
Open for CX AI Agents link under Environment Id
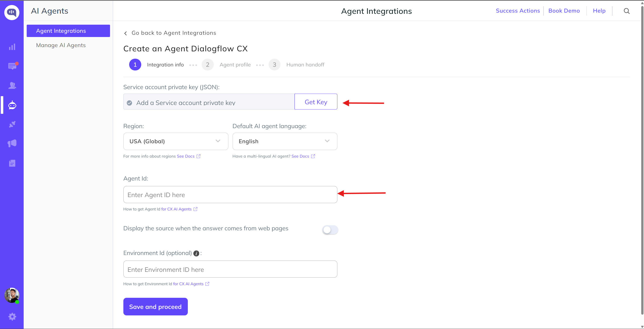[188, 284]
